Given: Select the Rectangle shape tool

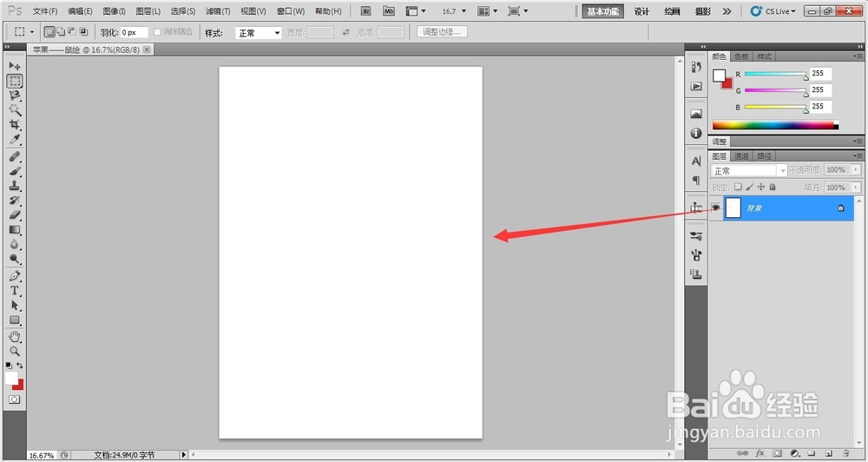Looking at the screenshot, I should point(15,320).
